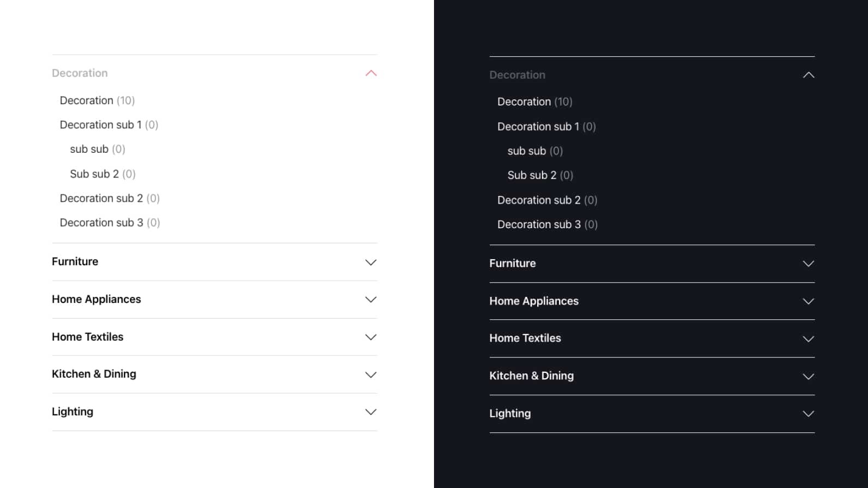This screenshot has height=488, width=868.
Task: Click the Lighting heading in light panel
Action: tap(73, 412)
